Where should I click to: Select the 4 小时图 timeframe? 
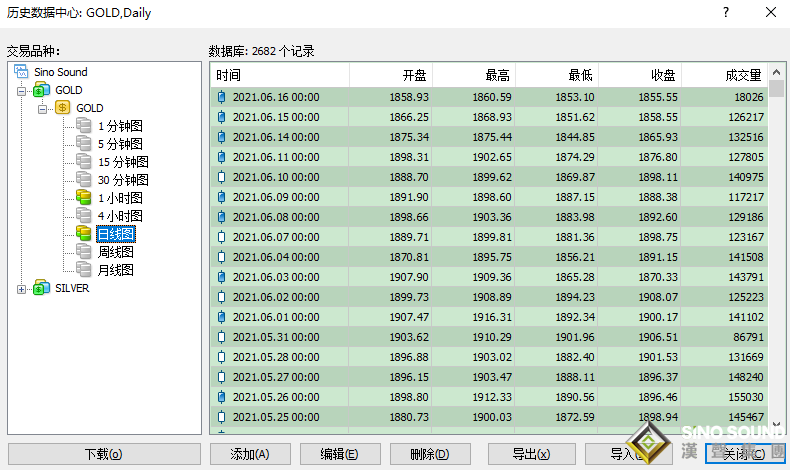tap(120, 216)
